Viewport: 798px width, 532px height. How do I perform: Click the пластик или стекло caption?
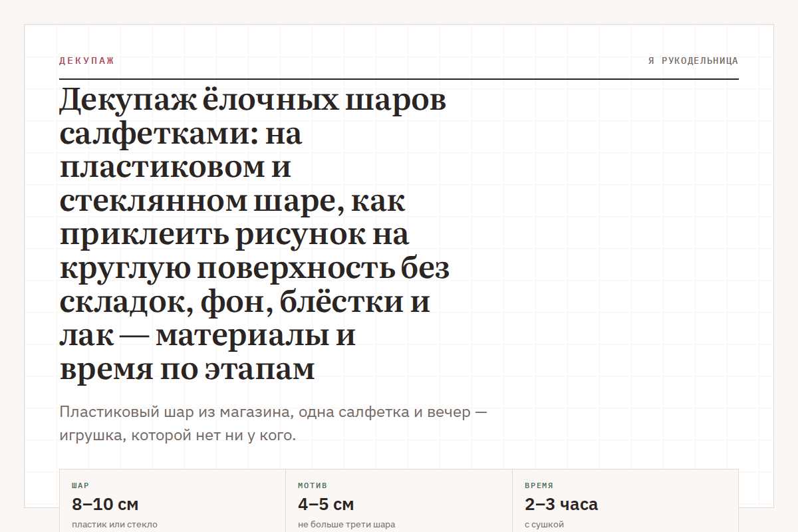[x=114, y=524]
